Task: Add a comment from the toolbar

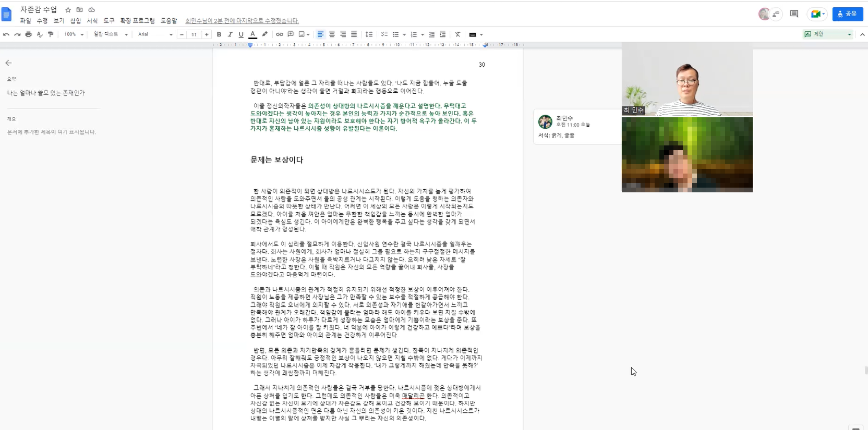Action: pos(291,34)
